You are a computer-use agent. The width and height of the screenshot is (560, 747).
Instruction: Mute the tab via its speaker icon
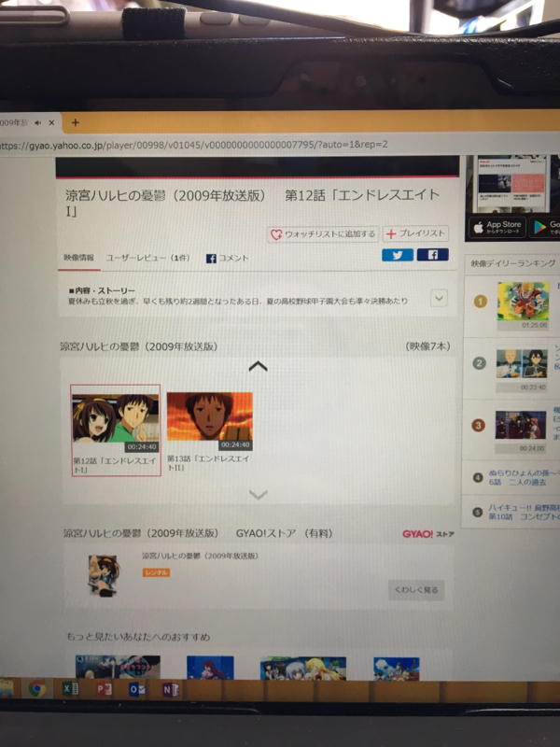(x=37, y=123)
